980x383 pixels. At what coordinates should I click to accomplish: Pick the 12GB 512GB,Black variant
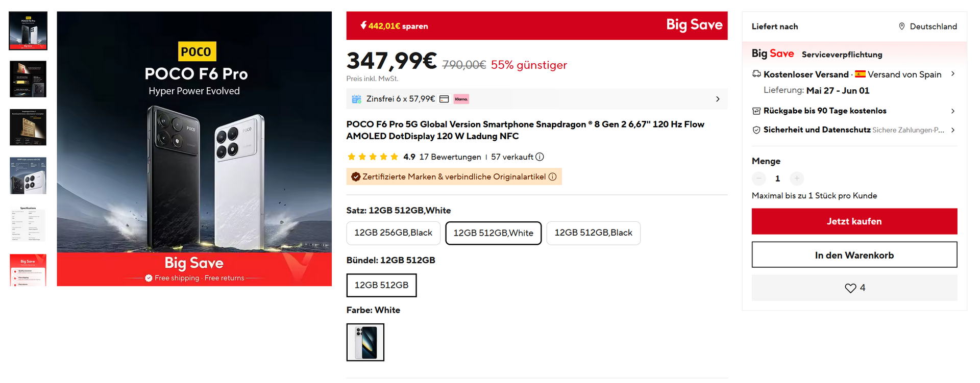593,233
